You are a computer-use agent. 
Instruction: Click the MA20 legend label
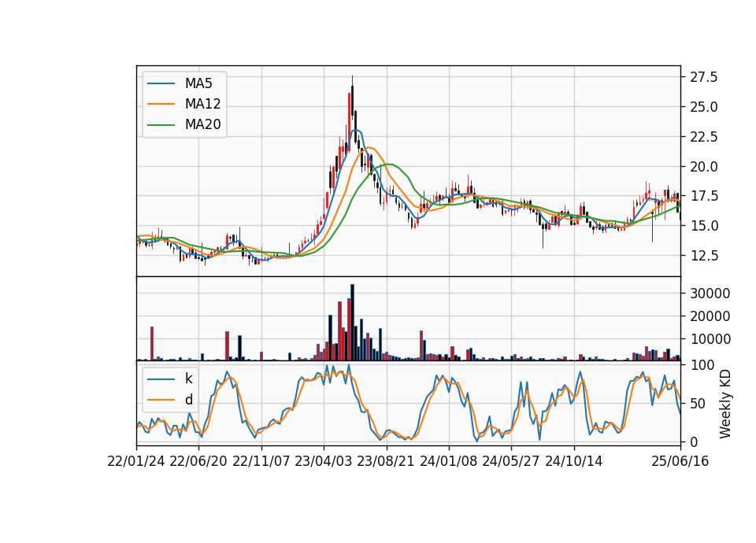click(202, 124)
